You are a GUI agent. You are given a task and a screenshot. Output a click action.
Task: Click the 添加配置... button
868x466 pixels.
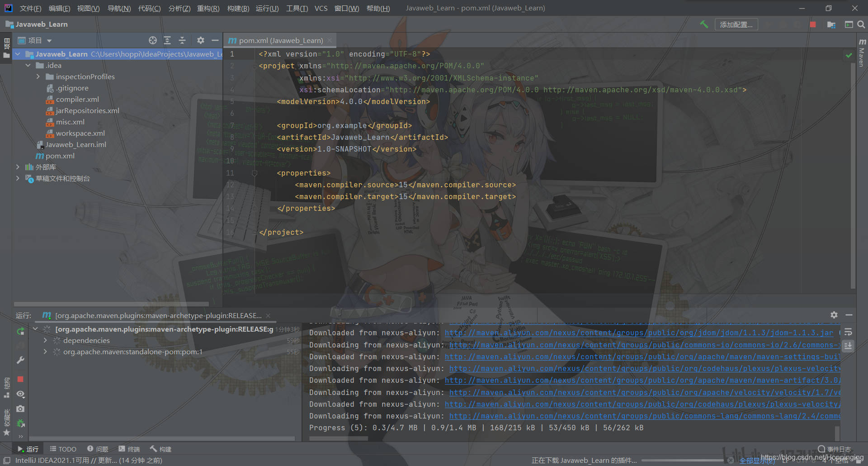coord(736,24)
